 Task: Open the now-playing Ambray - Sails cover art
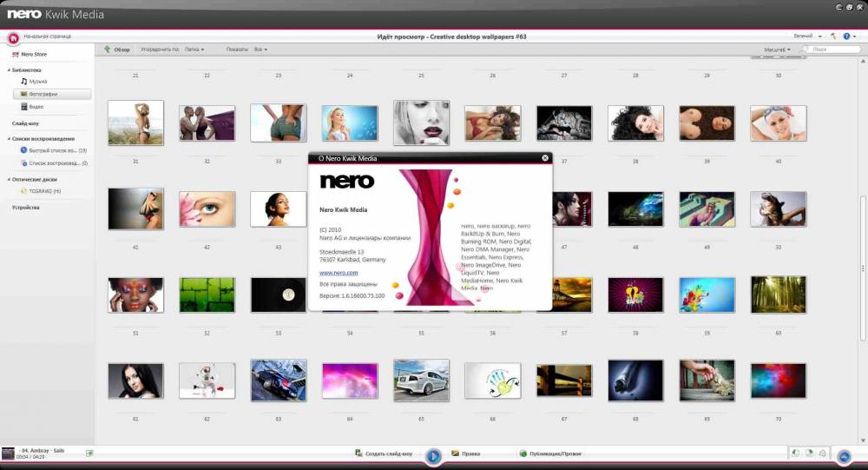coord(8,453)
